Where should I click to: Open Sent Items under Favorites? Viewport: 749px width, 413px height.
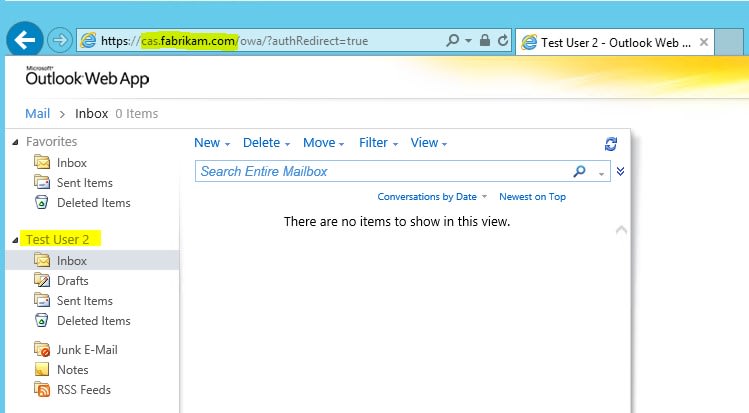[85, 183]
